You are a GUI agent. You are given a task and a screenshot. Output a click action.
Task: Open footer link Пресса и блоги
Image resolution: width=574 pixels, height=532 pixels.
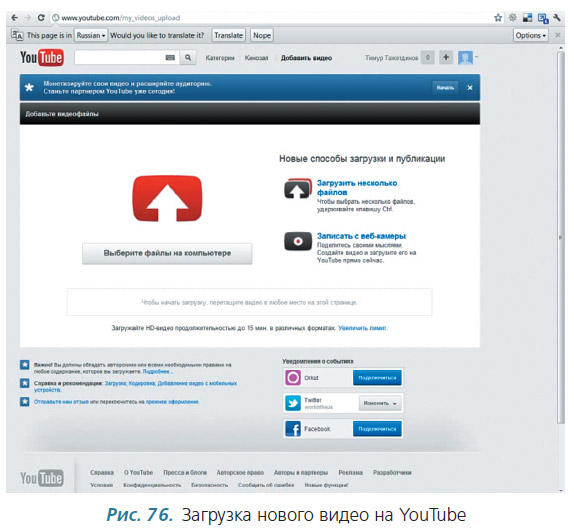pyautogui.click(x=185, y=473)
